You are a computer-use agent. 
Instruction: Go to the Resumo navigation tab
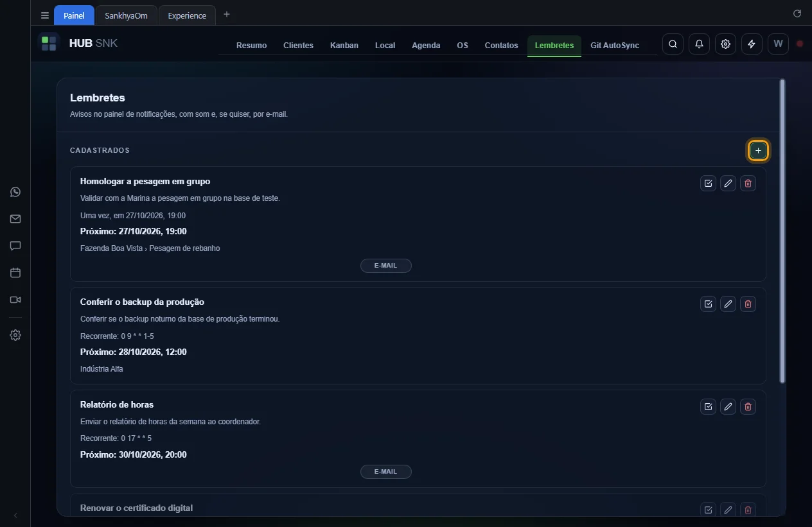(251, 46)
